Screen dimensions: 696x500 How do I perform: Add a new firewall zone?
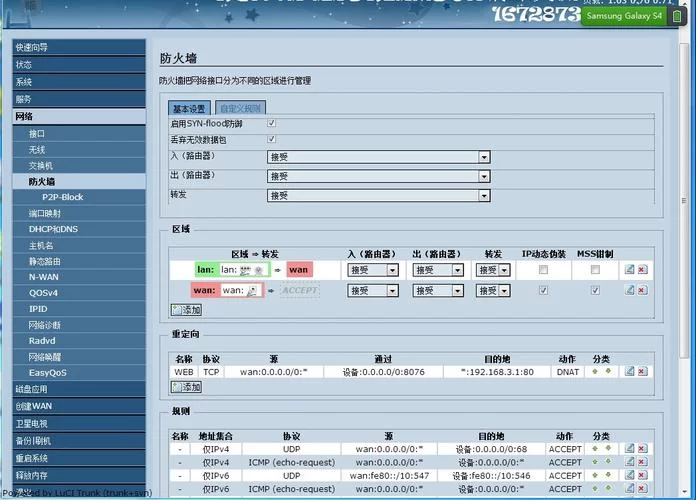point(186,310)
